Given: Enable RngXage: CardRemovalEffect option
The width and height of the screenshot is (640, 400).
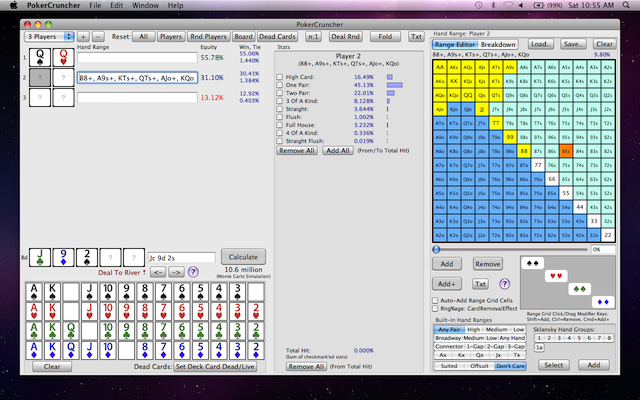Looking at the screenshot, I should click(436, 309).
